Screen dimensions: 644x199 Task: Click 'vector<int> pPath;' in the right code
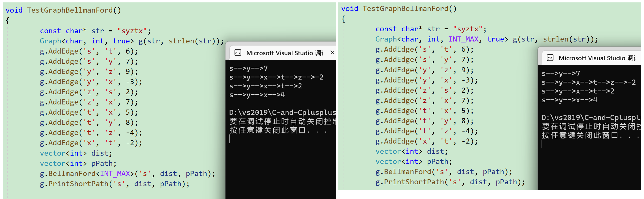[x=414, y=162]
